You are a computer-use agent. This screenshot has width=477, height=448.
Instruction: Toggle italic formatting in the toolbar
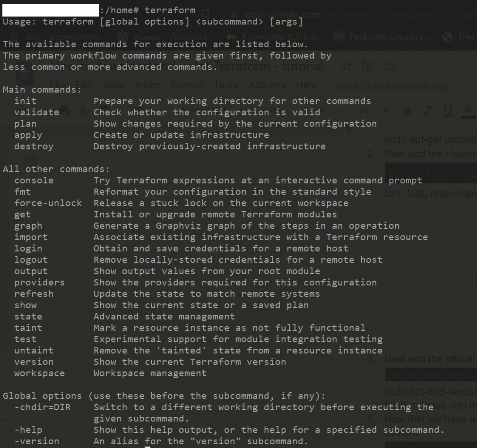428,111
